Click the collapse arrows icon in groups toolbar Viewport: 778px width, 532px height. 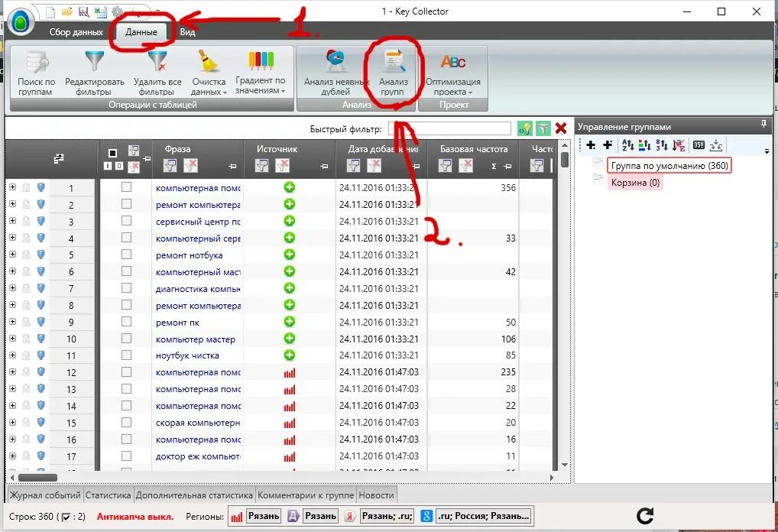click(x=716, y=145)
